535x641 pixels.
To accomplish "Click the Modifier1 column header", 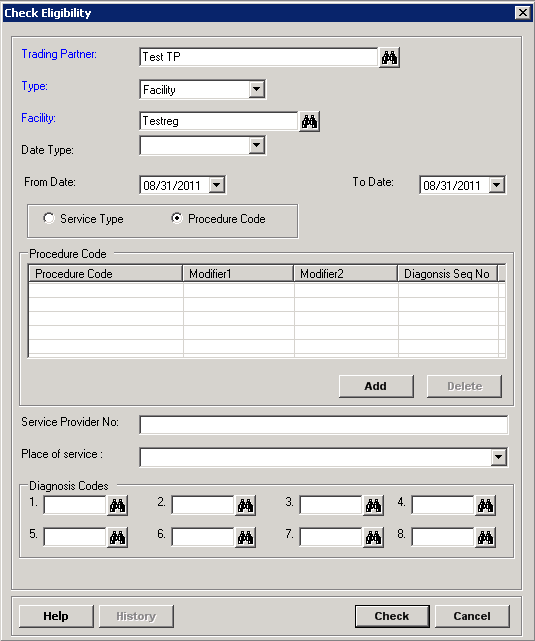I will pyautogui.click(x=238, y=273).
